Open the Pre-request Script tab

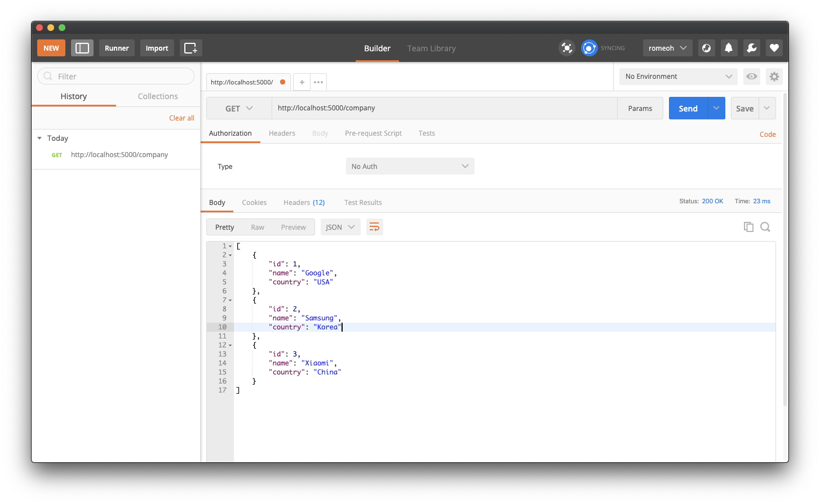pyautogui.click(x=373, y=133)
